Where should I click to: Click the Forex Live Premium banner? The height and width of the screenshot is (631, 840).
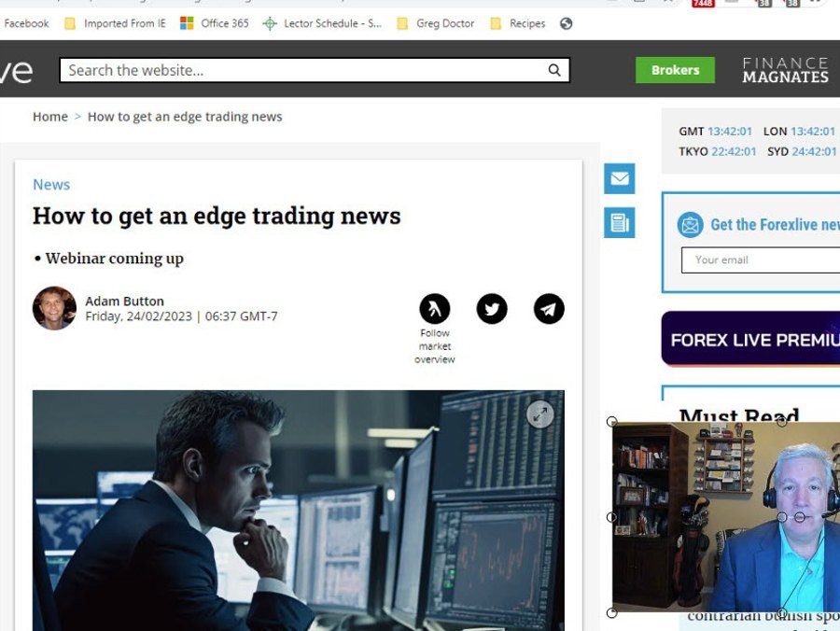point(750,339)
